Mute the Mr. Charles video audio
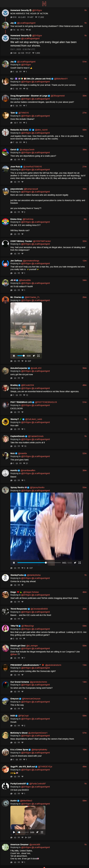89x868 pixels. [x=34, y=355]
